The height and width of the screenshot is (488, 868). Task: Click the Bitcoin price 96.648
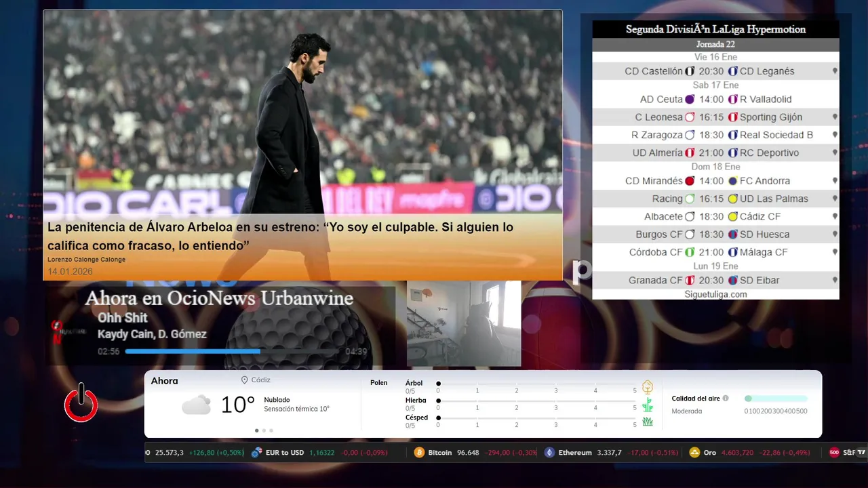468,453
